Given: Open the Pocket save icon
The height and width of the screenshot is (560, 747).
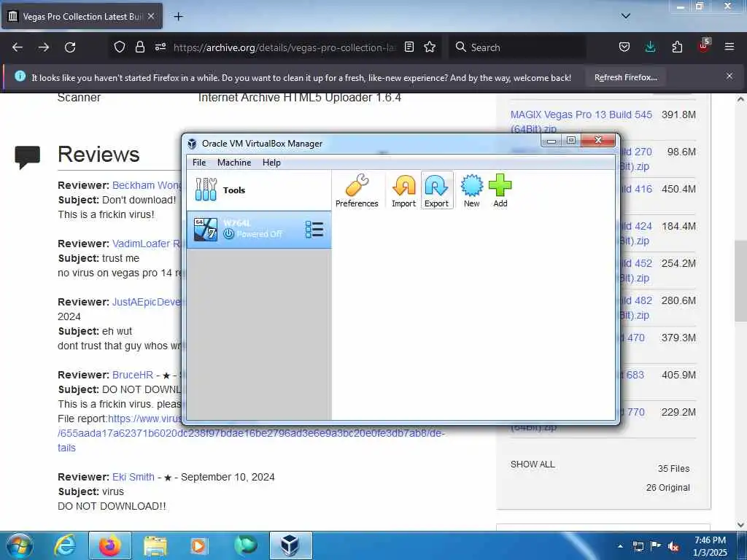Looking at the screenshot, I should (x=624, y=47).
